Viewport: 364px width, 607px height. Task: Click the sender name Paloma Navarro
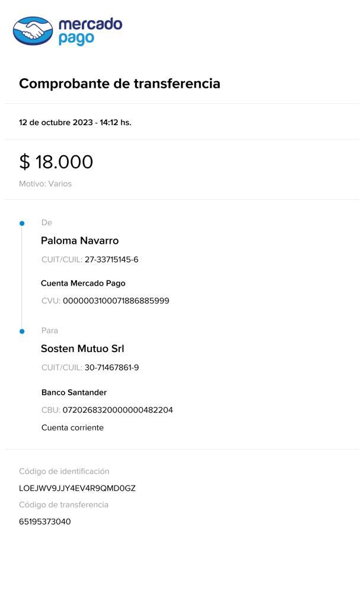pos(79,241)
